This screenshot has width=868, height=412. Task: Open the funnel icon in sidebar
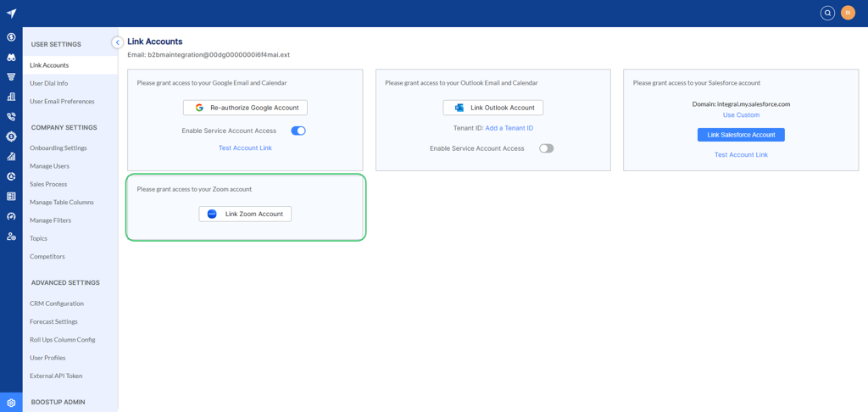point(11,77)
